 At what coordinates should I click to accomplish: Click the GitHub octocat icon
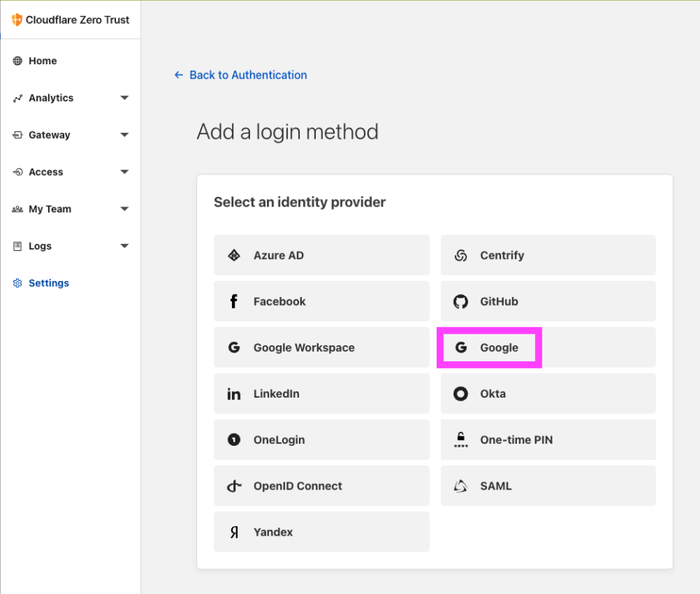pyautogui.click(x=461, y=301)
